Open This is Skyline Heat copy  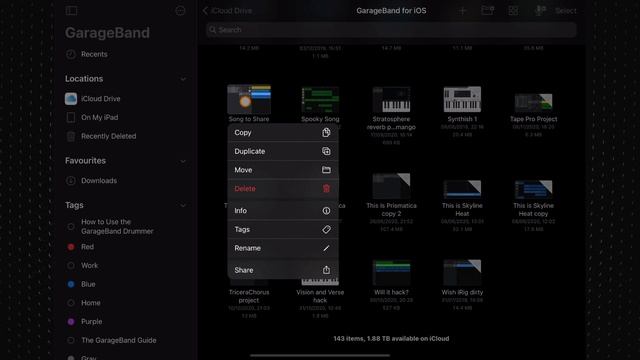point(533,189)
